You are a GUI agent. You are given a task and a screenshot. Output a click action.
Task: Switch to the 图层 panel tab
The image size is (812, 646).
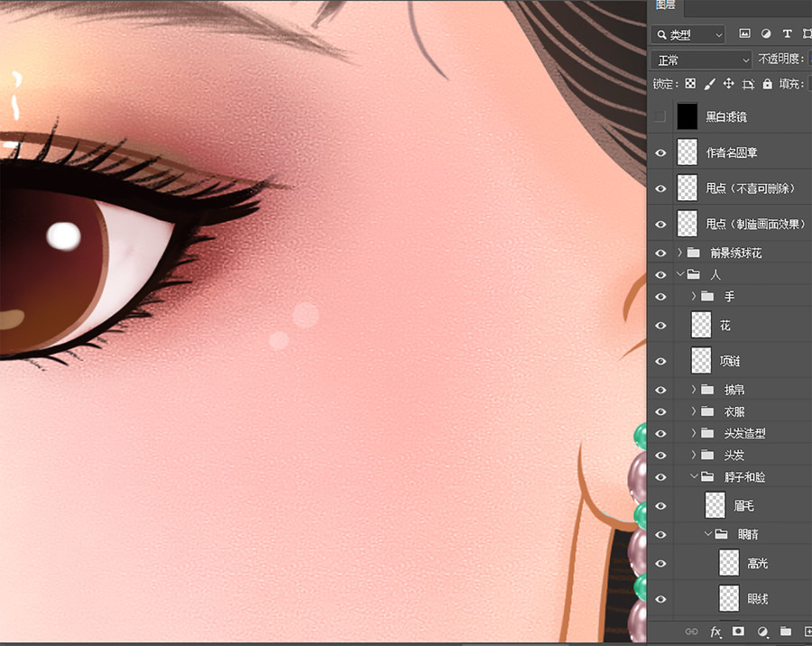[666, 5]
